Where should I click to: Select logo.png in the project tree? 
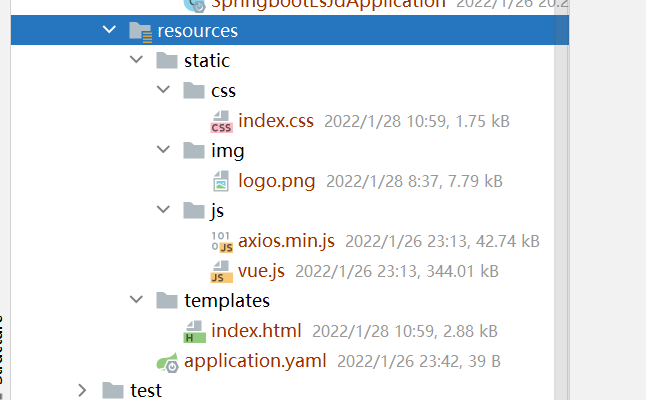pyautogui.click(x=277, y=181)
